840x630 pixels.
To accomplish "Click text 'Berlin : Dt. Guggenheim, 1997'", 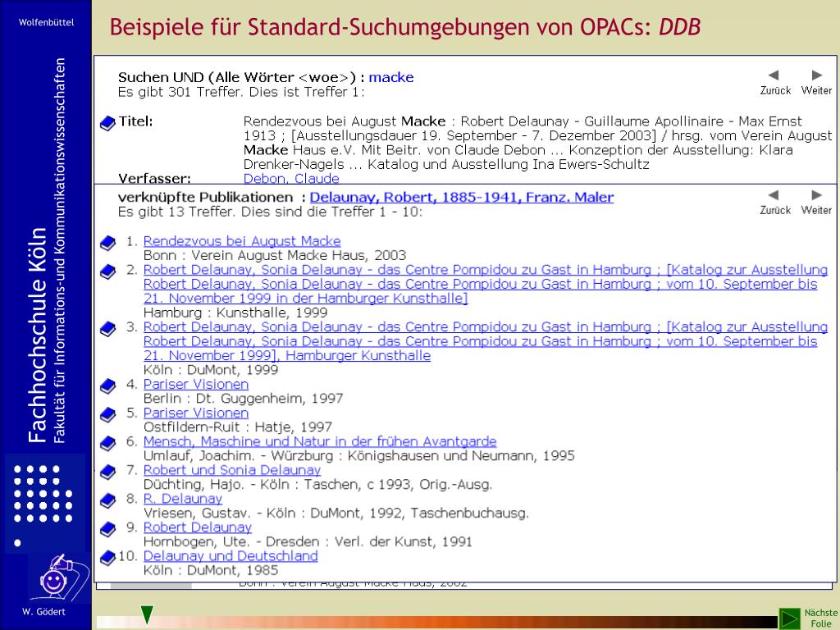I will click(x=243, y=398).
